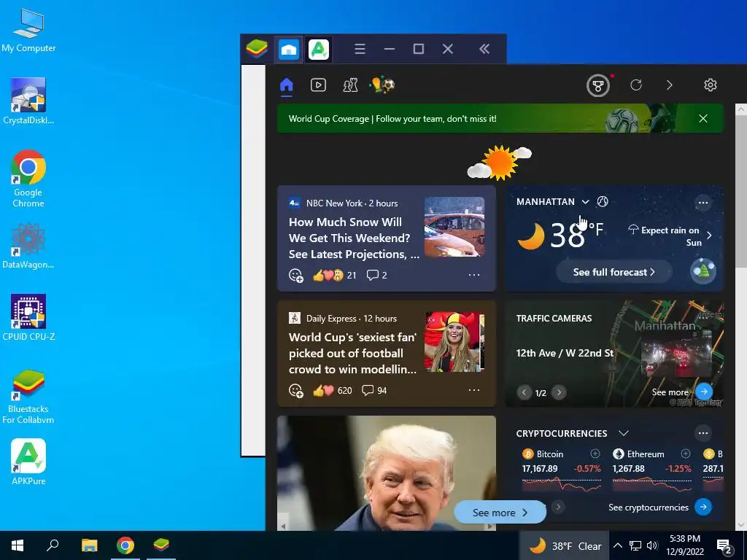Screen dimensions: 747x560
Task: Go to the news feed Home tab
Action: pos(286,85)
